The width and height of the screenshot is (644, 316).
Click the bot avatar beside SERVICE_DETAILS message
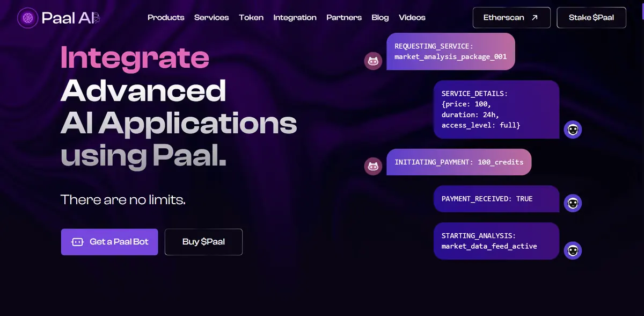(573, 130)
